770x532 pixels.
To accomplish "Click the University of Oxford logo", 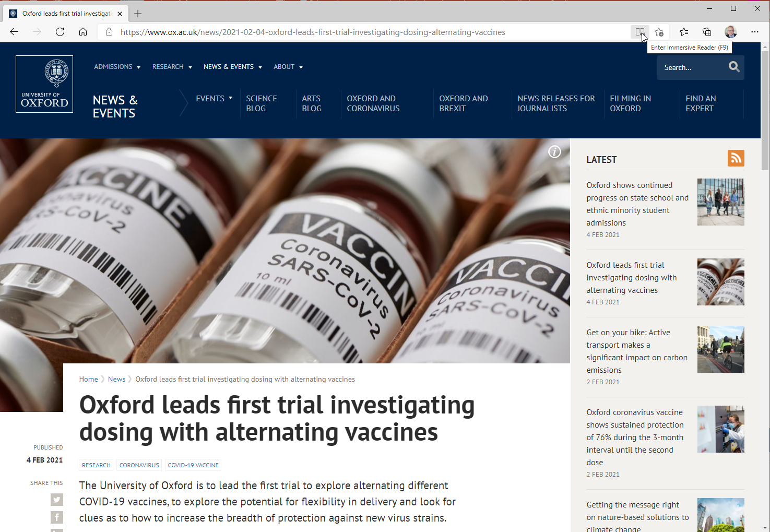I will (x=44, y=84).
